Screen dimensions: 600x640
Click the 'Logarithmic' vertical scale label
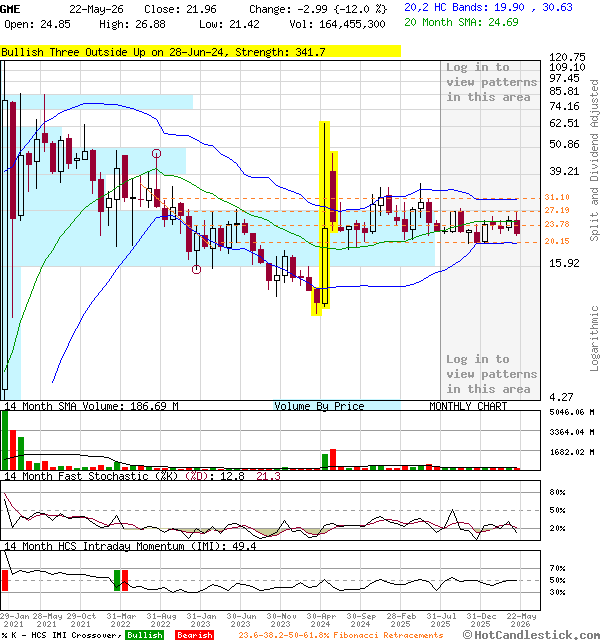pos(594,338)
